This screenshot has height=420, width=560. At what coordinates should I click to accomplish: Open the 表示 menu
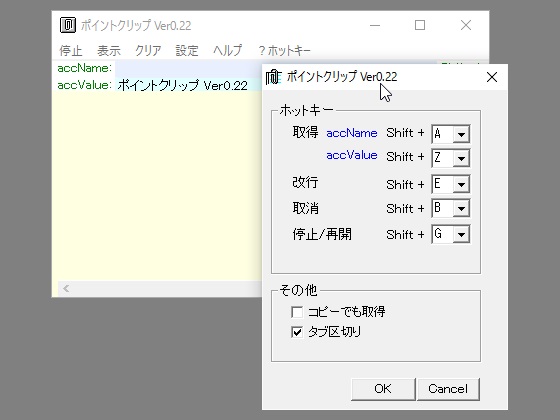coord(109,51)
